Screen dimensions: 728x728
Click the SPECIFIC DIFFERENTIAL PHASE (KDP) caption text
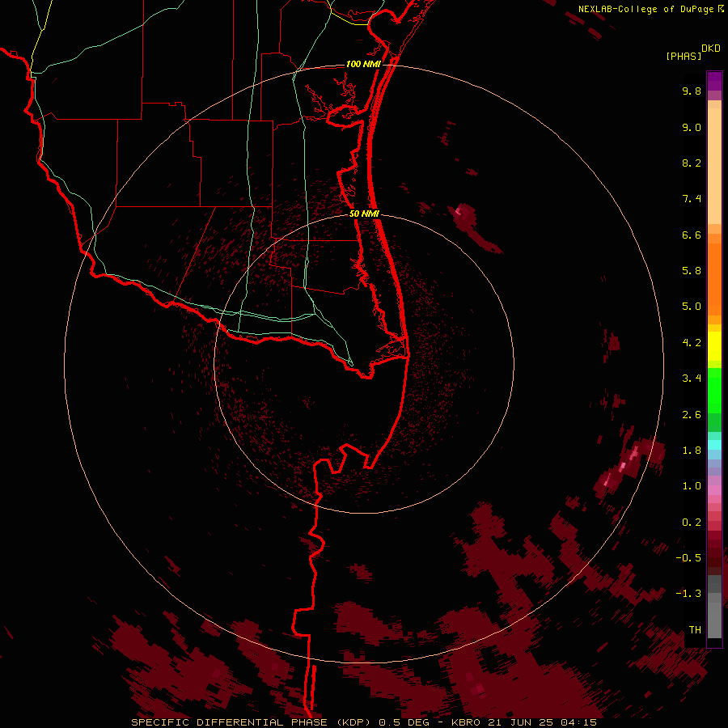click(252, 722)
